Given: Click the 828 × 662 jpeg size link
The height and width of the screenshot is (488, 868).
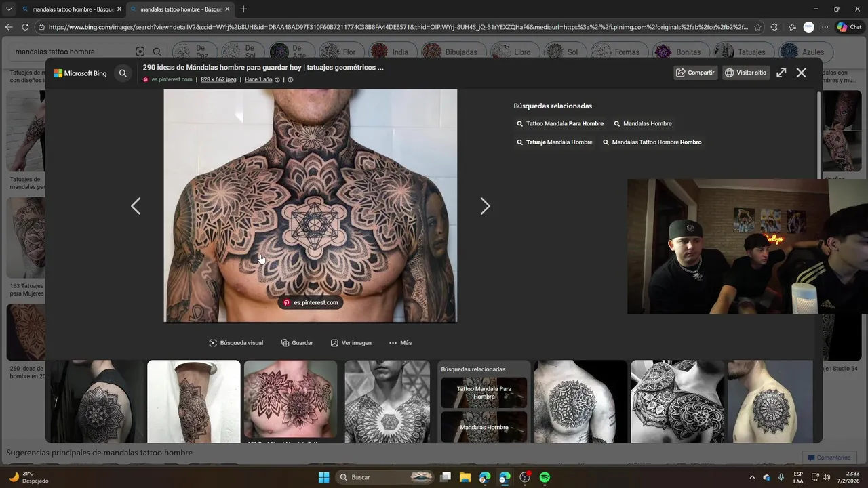Looking at the screenshot, I should coord(218,79).
